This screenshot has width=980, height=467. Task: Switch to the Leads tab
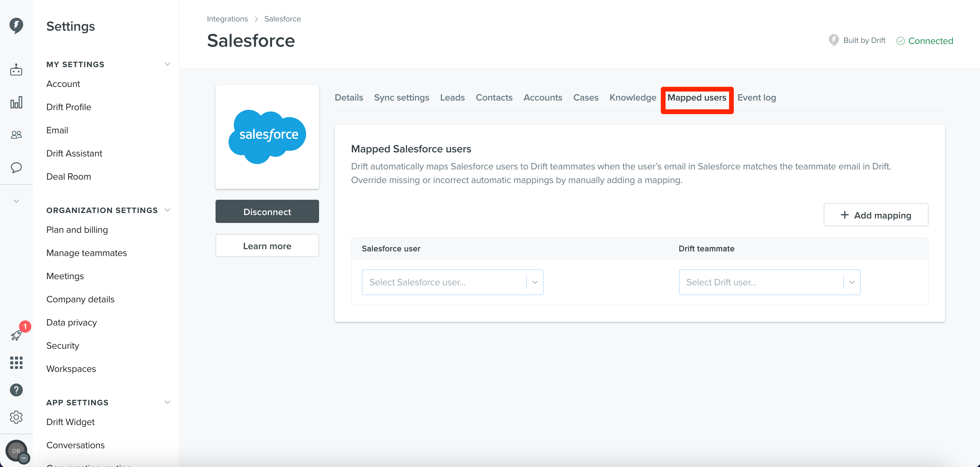pos(452,97)
